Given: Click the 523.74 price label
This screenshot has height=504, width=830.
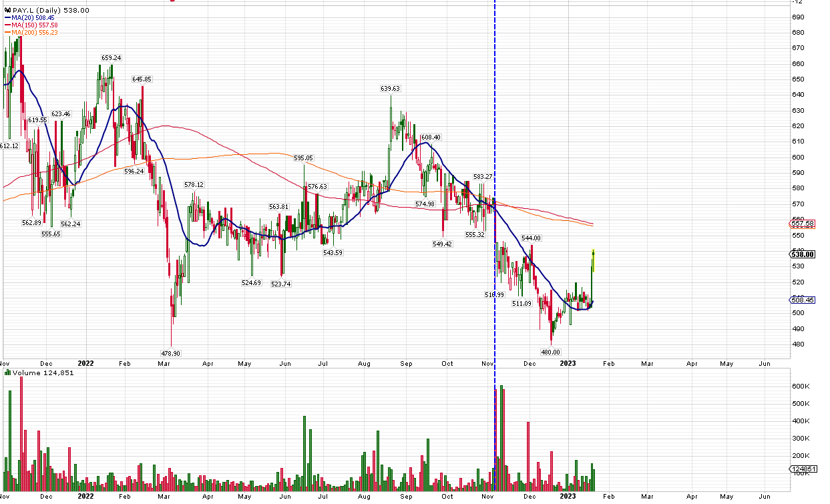Looking at the screenshot, I should 282,284.
